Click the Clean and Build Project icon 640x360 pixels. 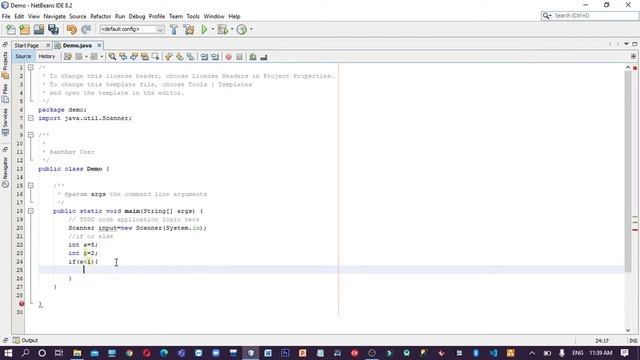point(189,29)
